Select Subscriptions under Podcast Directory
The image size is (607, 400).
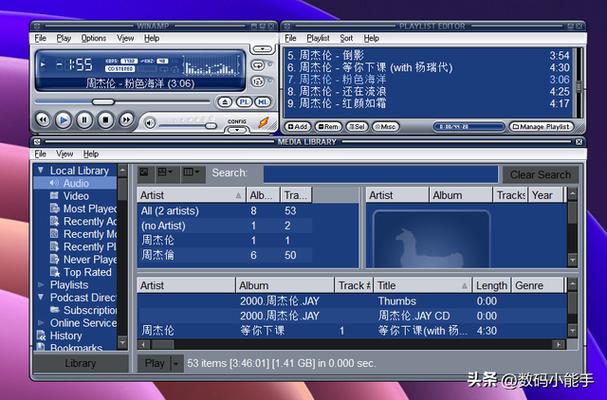84,310
